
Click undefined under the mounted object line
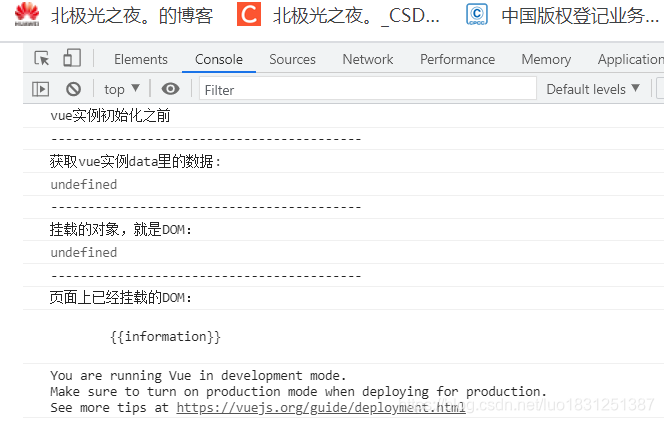coord(83,252)
